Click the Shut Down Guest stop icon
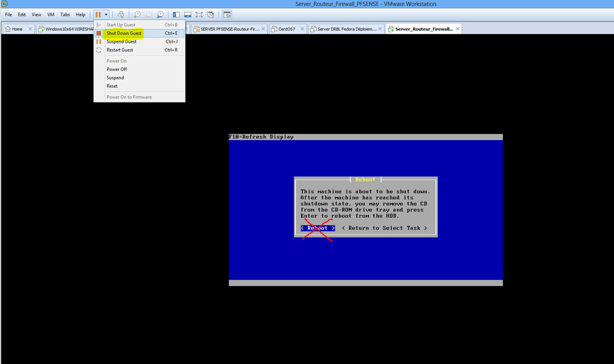614x364 pixels. click(x=99, y=33)
